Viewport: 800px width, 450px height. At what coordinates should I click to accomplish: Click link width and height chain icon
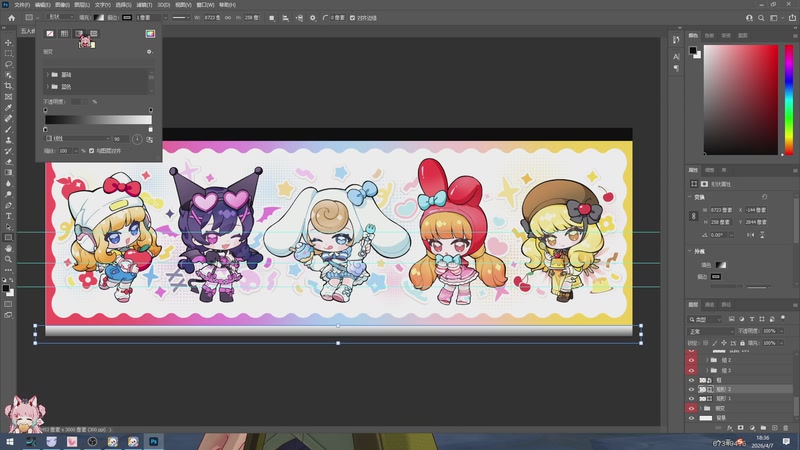[228, 18]
